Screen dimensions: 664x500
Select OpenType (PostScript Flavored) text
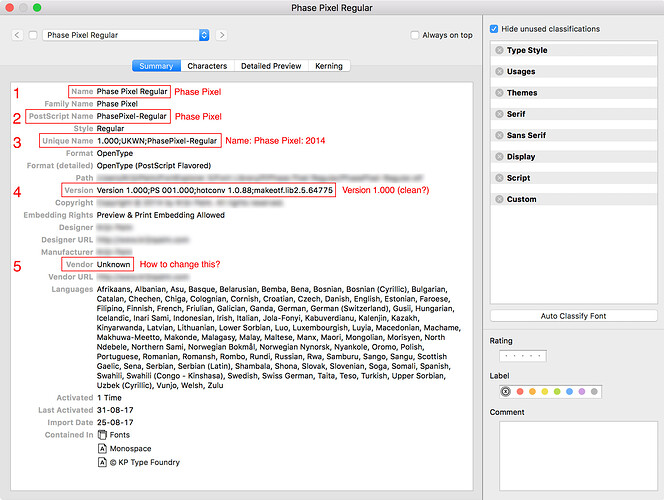click(x=154, y=166)
